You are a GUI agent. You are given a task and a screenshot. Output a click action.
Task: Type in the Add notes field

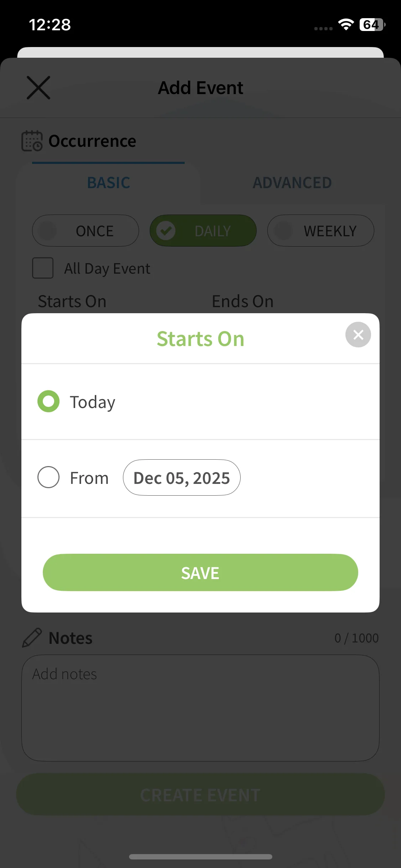[200, 708]
